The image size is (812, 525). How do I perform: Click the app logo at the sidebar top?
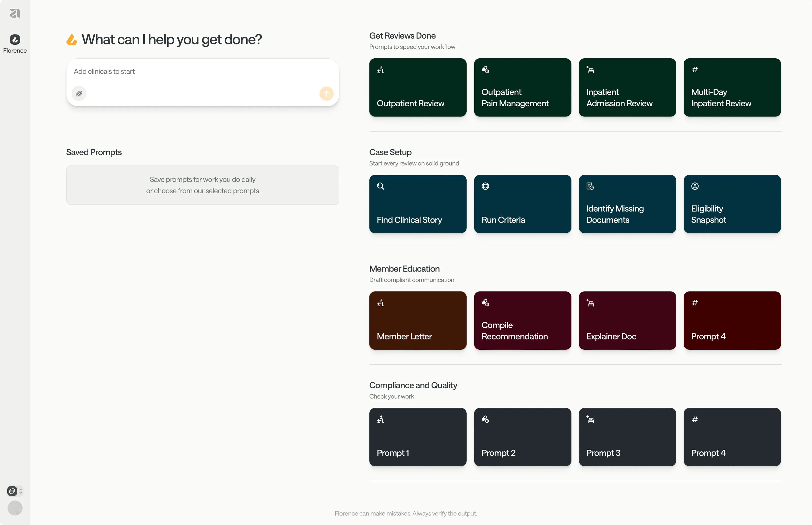point(15,13)
